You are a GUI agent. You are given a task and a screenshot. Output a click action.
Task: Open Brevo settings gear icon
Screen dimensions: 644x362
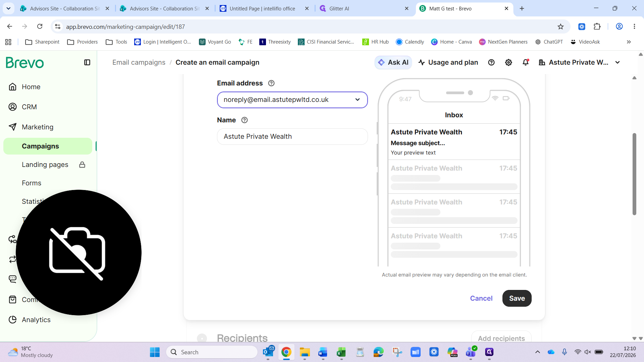tap(508, 62)
